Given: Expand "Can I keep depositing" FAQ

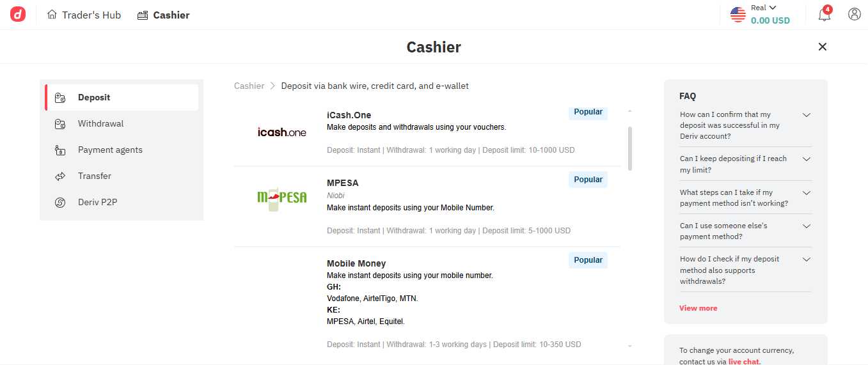Looking at the screenshot, I should click(x=807, y=159).
